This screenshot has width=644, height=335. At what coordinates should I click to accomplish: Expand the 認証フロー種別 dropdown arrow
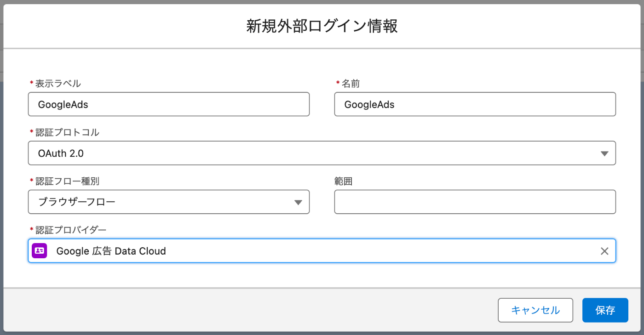(x=298, y=202)
